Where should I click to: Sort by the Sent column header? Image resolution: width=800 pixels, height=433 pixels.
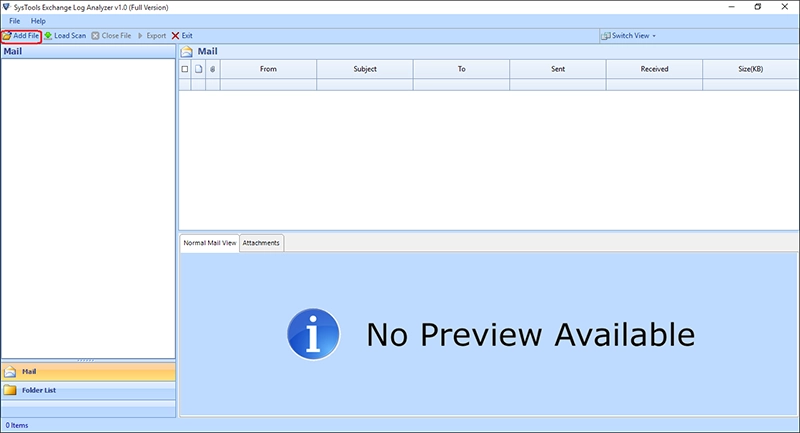(x=558, y=69)
